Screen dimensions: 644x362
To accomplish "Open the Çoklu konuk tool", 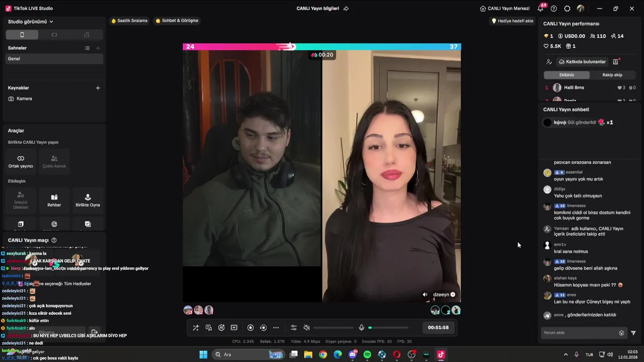I will [54, 161].
